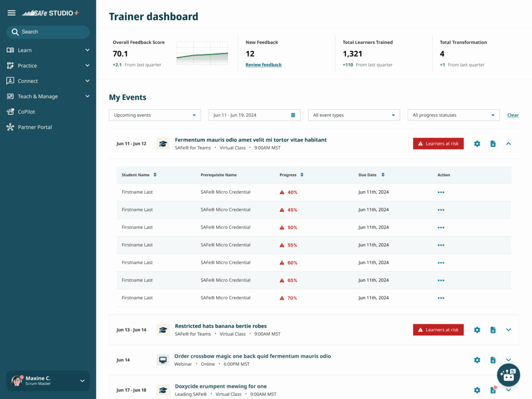Open the hamburger menu icon
The width and height of the screenshot is (532, 399).
click(x=11, y=13)
